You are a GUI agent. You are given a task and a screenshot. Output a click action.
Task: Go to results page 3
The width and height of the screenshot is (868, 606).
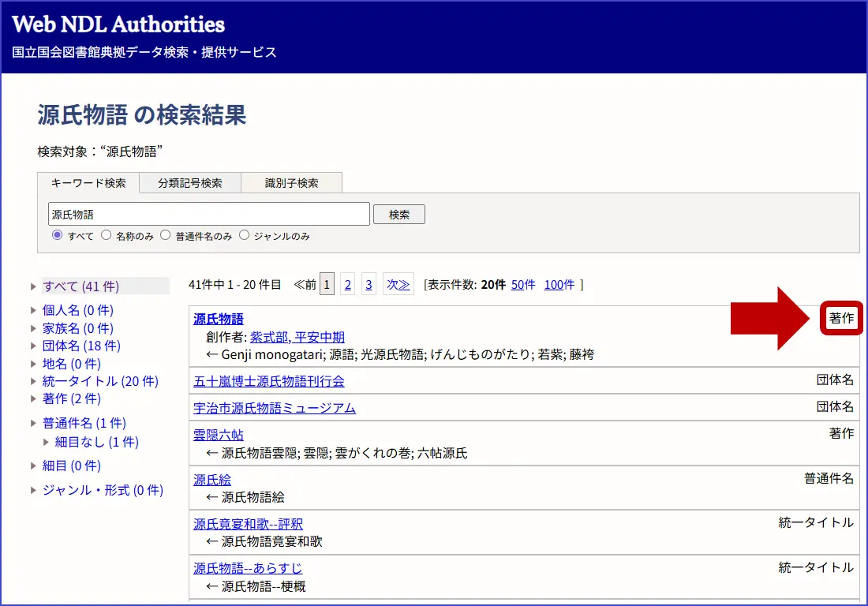pos(369,285)
